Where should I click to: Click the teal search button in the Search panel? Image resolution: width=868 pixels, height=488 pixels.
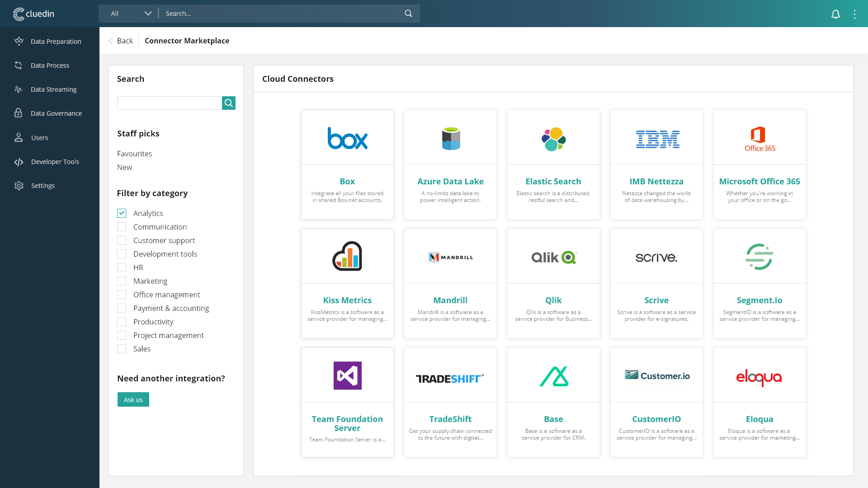click(229, 103)
